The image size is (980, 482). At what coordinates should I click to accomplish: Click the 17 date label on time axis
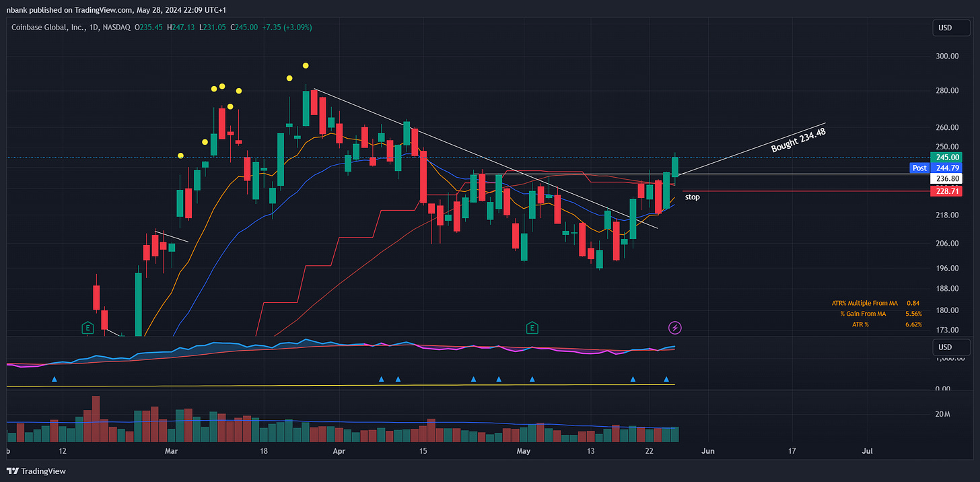(x=792, y=450)
